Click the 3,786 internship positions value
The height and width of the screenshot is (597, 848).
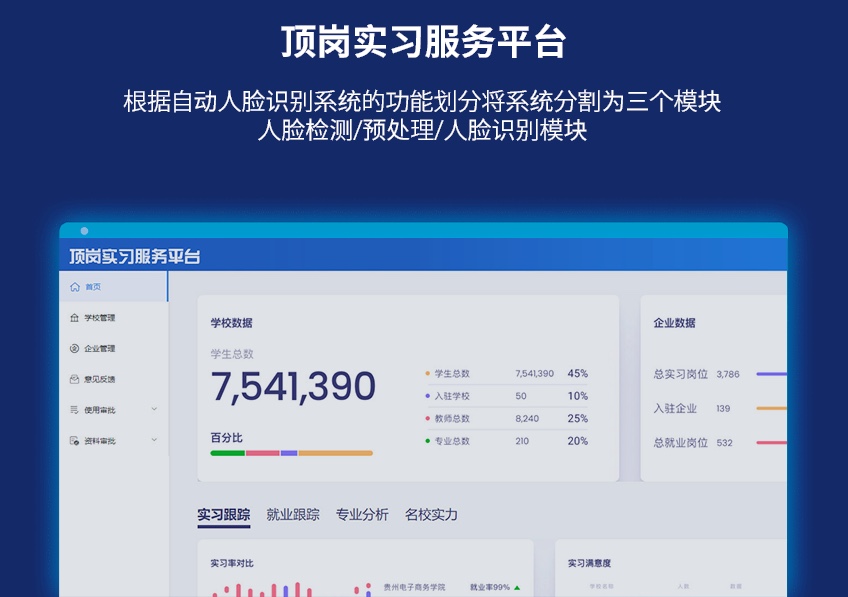(x=728, y=374)
